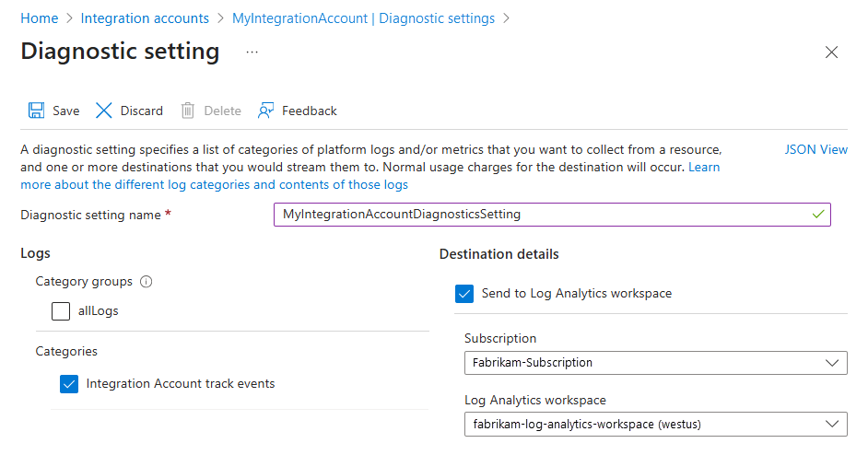Click the Learn more about log categories link
868x455 pixels.
[214, 184]
